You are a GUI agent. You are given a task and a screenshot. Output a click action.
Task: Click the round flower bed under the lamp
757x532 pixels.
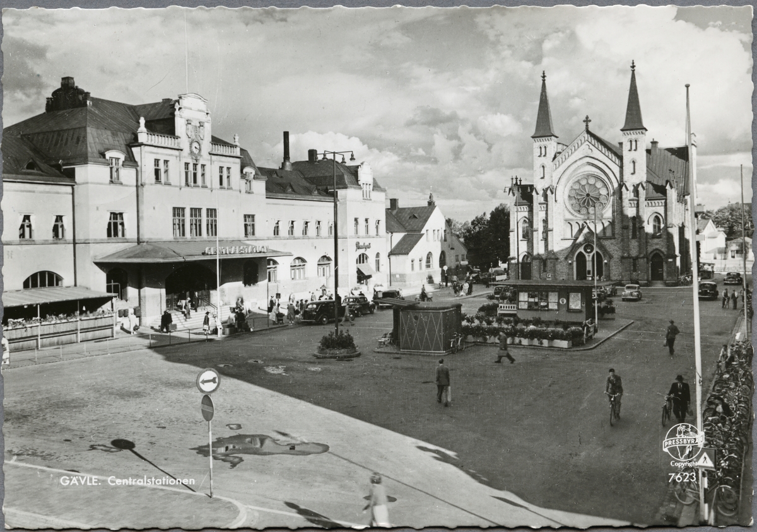point(337,344)
